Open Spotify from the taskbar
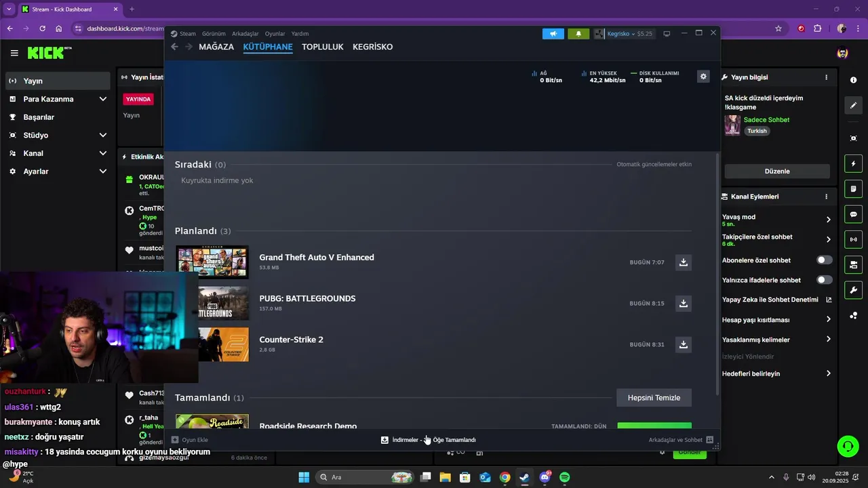This screenshot has height=488, width=868. coord(564,477)
